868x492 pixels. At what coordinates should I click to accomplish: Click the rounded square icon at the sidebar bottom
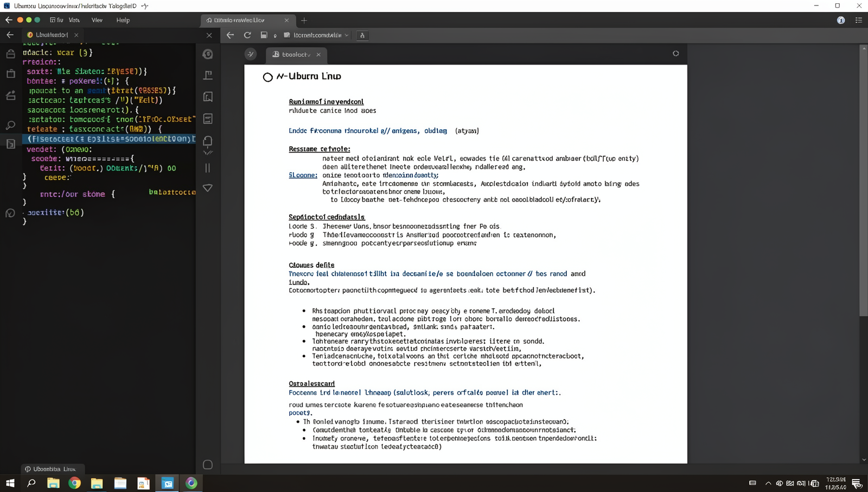[x=208, y=465]
